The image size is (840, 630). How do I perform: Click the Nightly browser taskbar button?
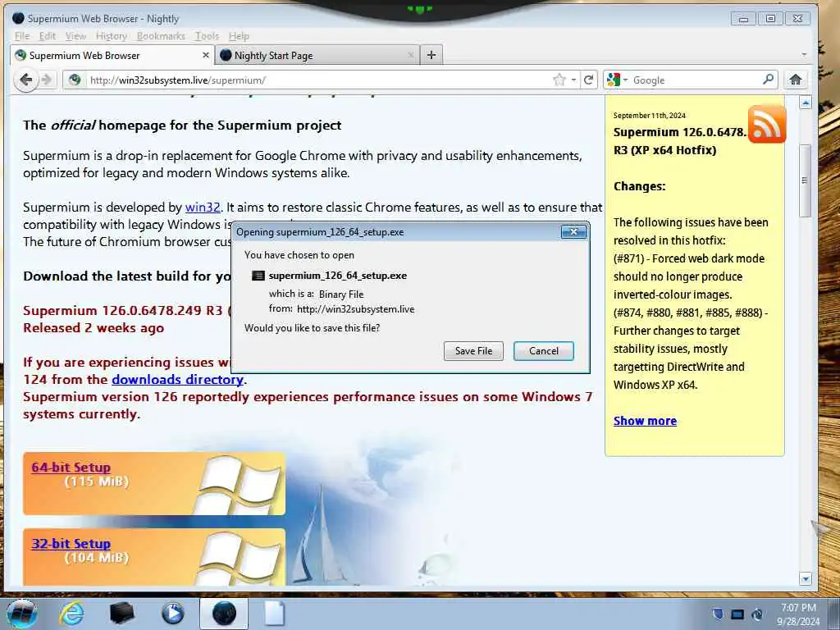point(224,614)
